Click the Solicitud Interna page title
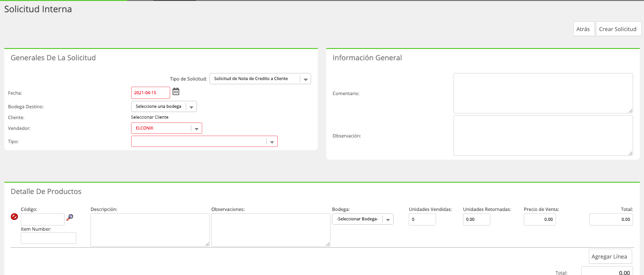This screenshot has height=275, width=644. [38, 9]
